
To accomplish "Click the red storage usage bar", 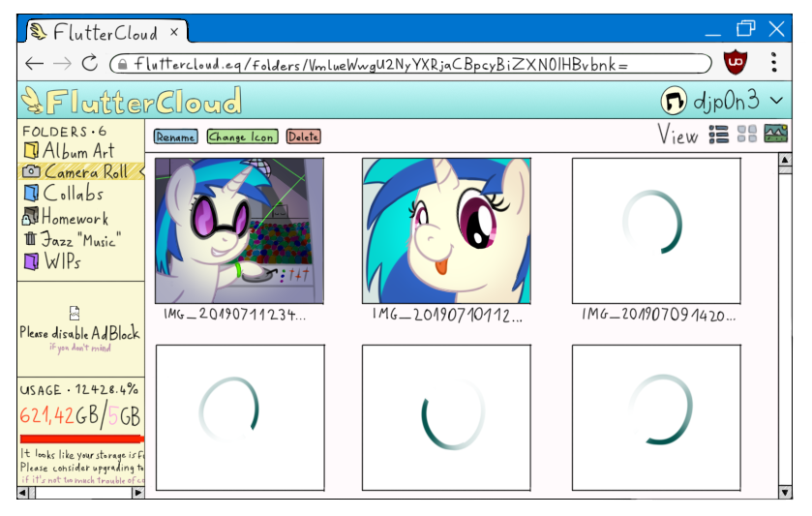I will coord(80,439).
